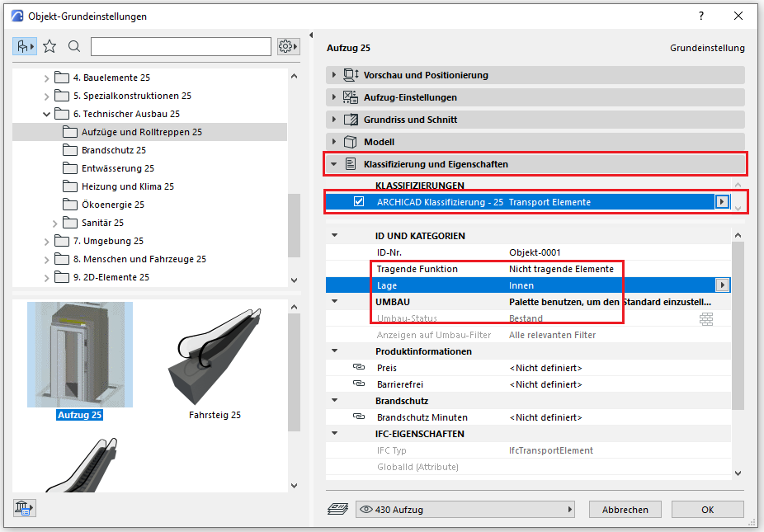The height and width of the screenshot is (532, 764).
Task: Open the 430 Aufzug layer dropdown
Action: (466, 510)
